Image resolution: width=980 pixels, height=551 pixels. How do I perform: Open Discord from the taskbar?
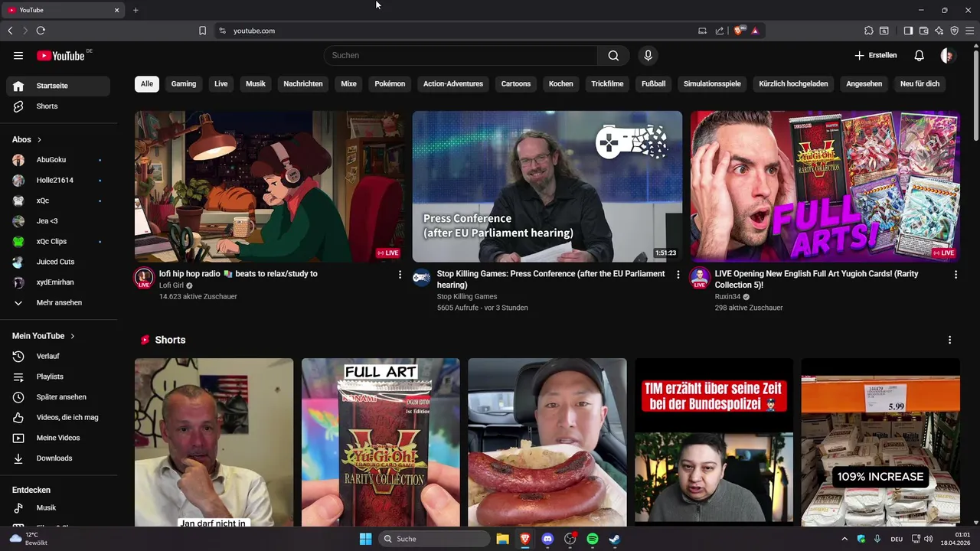547,539
